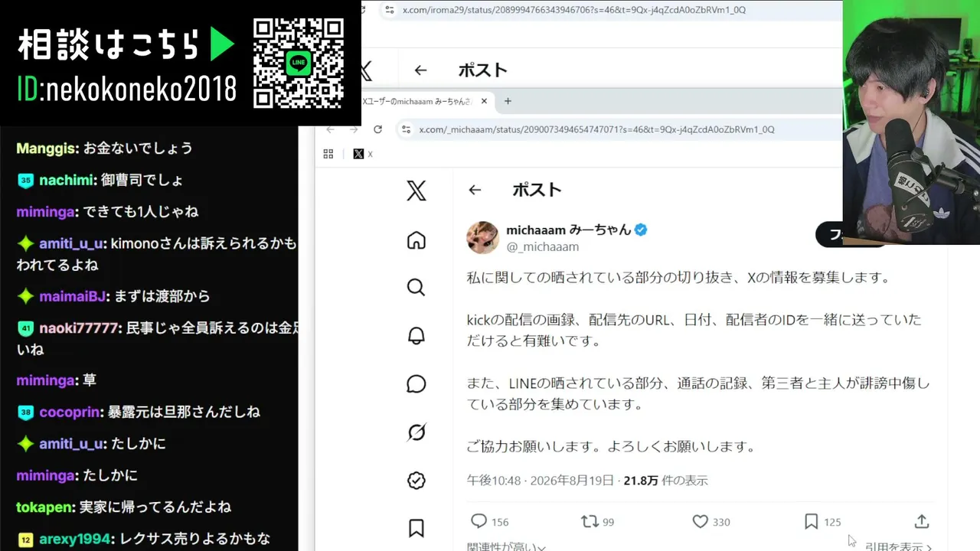This screenshot has height=551, width=980.
Task: Click username naoki77777 in chat
Action: (79, 328)
